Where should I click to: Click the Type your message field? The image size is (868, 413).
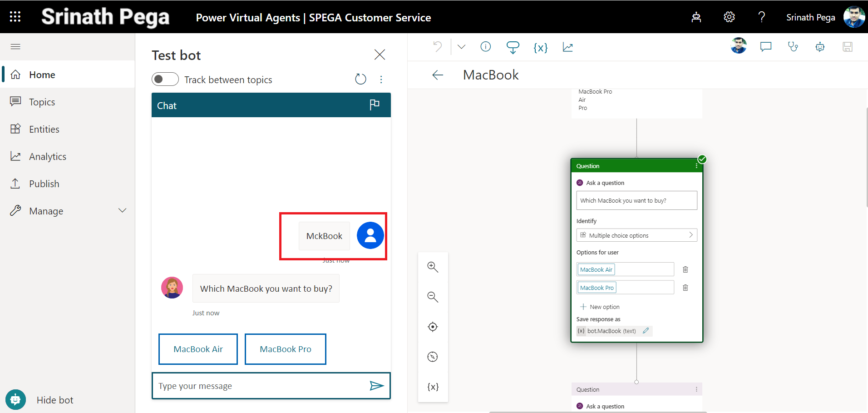point(259,386)
